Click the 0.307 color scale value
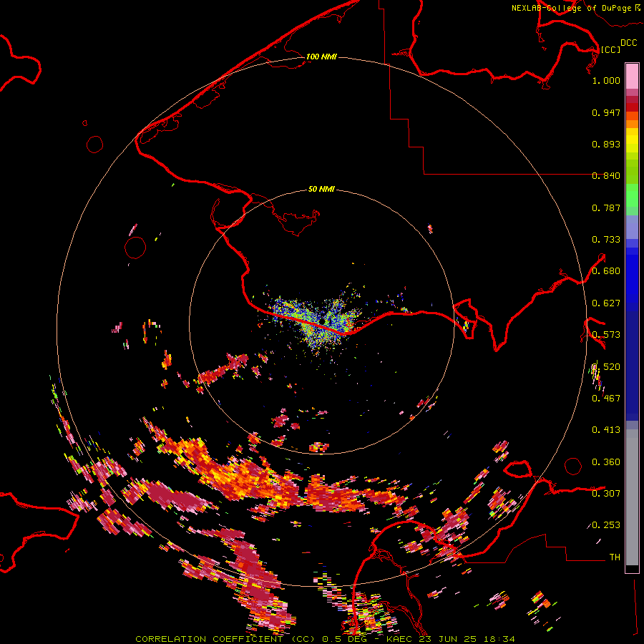 [606, 494]
